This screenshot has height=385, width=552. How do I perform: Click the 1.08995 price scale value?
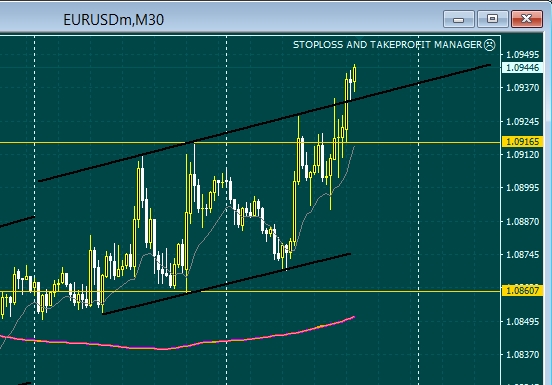pyautogui.click(x=522, y=188)
